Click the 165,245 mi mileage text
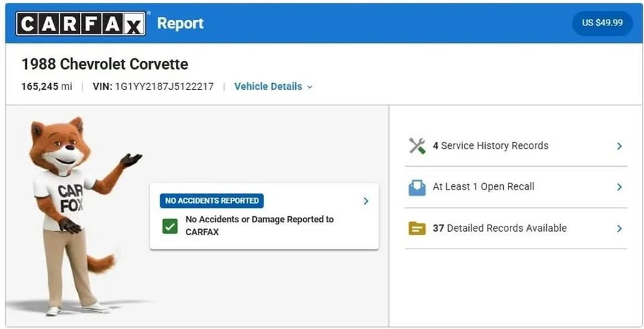The height and width of the screenshot is (329, 644). 47,86
